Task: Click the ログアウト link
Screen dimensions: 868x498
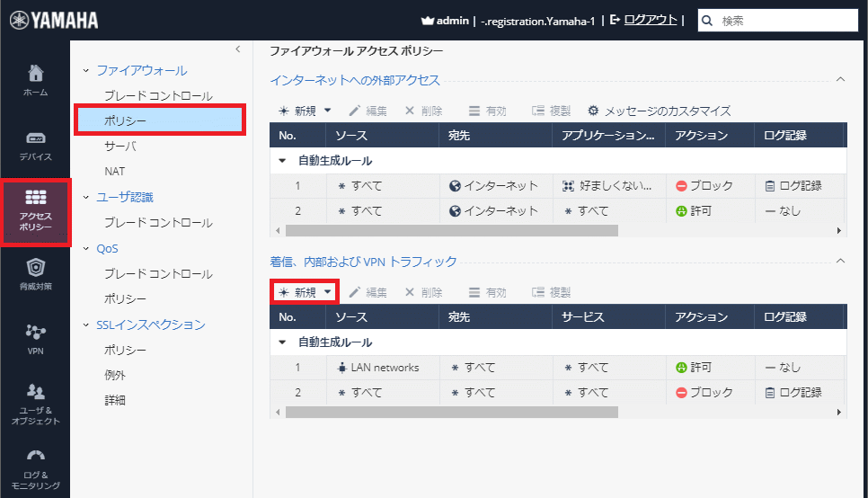Action: tap(650, 19)
